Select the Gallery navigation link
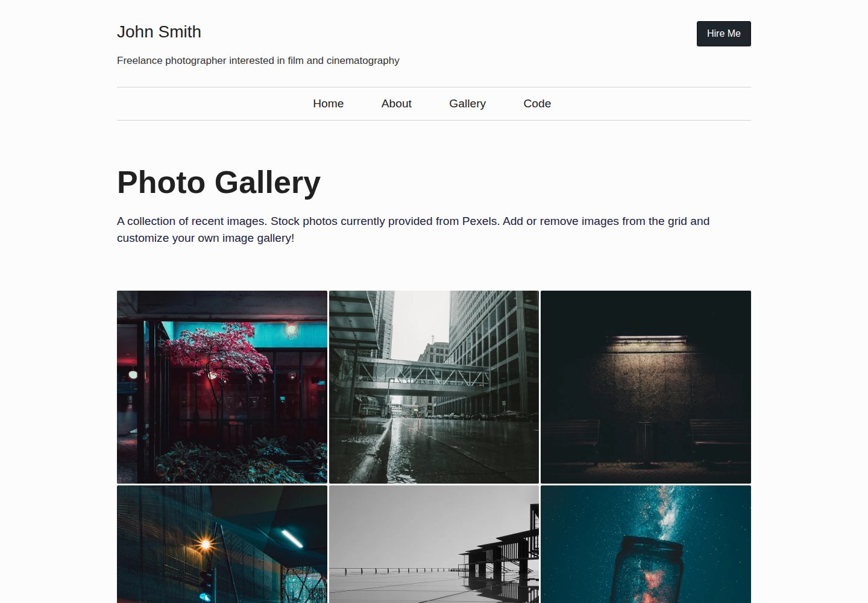This screenshot has width=868, height=603. coord(467,104)
